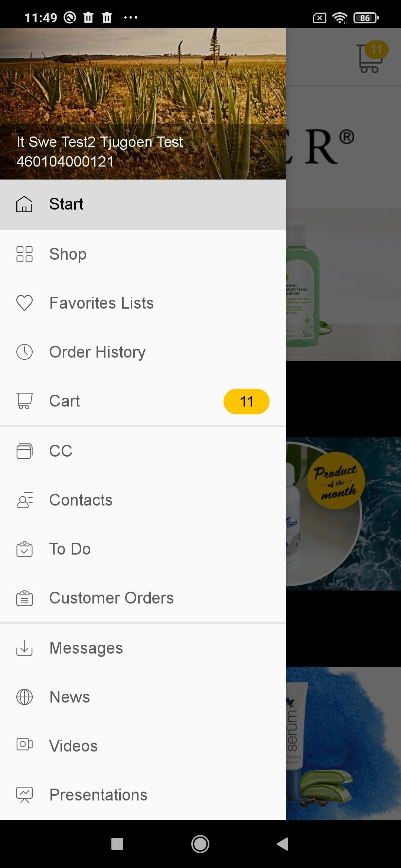This screenshot has width=401, height=868.
Task: Tap the Favorites Lists heart icon
Action: (x=25, y=303)
